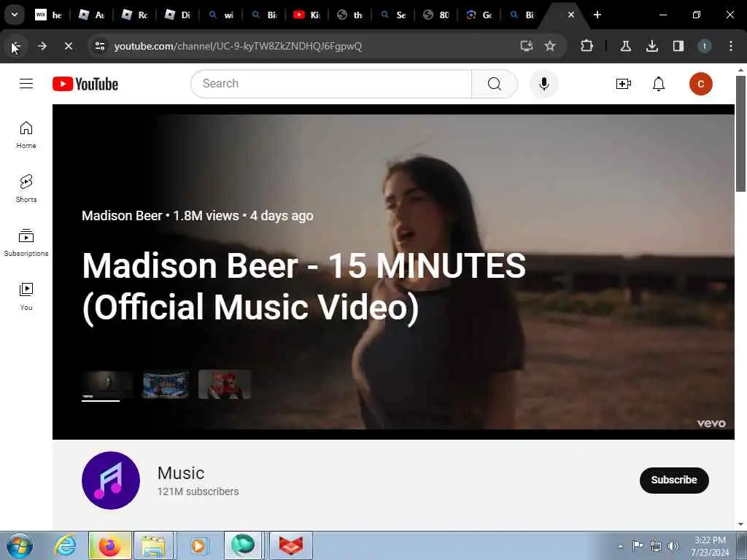
Task: Open the Music channel avatar
Action: pyautogui.click(x=111, y=480)
